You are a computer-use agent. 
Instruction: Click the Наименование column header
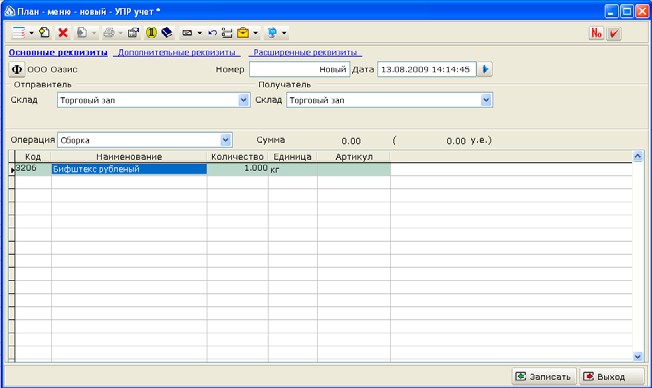tap(129, 157)
